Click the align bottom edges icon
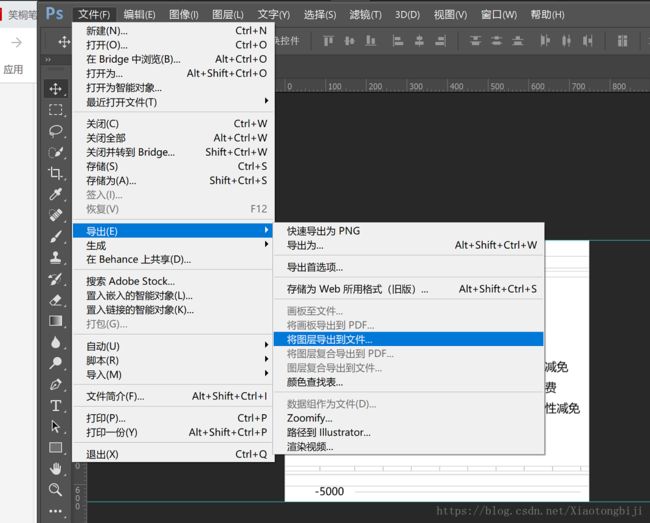 click(370, 41)
